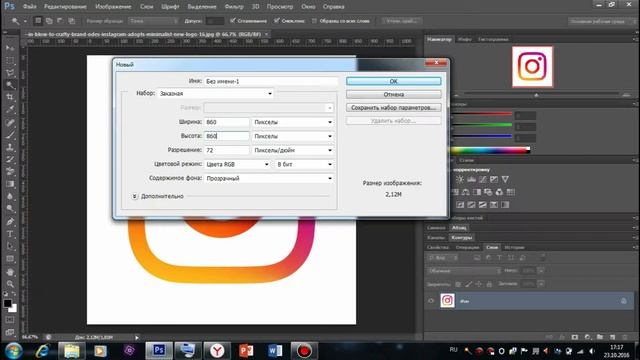Open the Высота units dropdown
Screen dimensions: 640x360
click(293, 136)
